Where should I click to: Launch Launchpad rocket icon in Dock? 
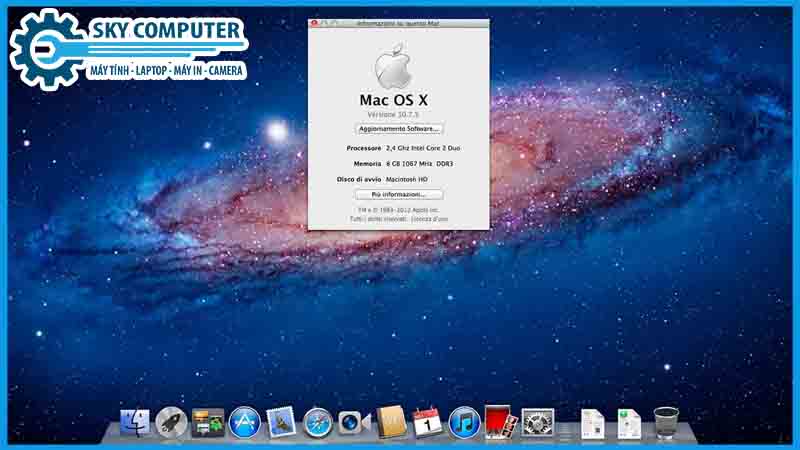pyautogui.click(x=171, y=422)
